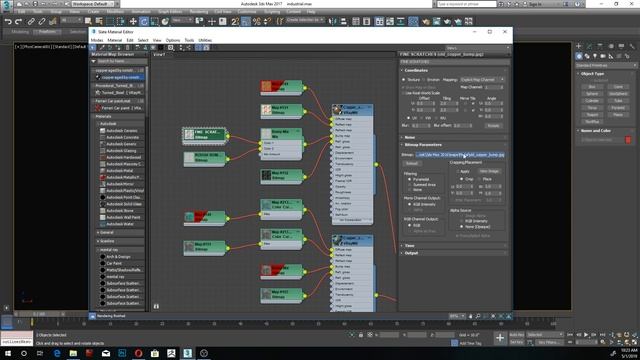Click the Box primitive button
The image size is (640, 360).
[592, 87]
